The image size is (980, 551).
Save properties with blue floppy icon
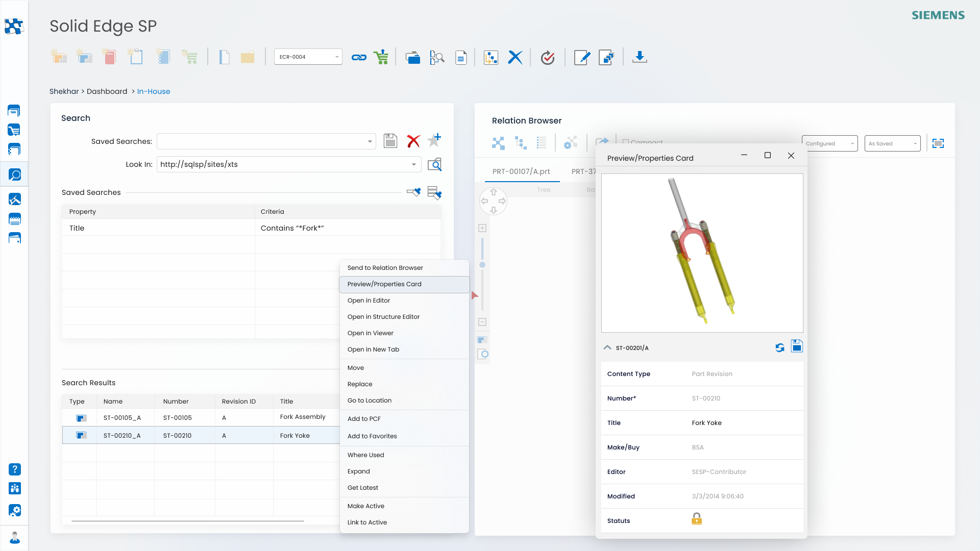click(797, 346)
